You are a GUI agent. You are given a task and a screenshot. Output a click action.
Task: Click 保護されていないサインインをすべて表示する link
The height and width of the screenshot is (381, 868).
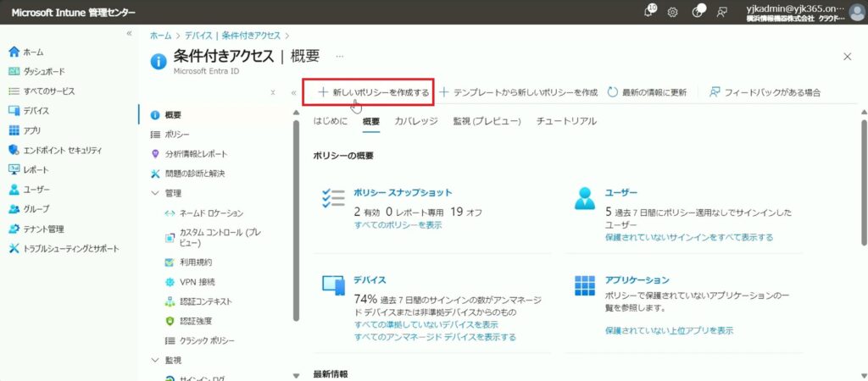click(688, 237)
